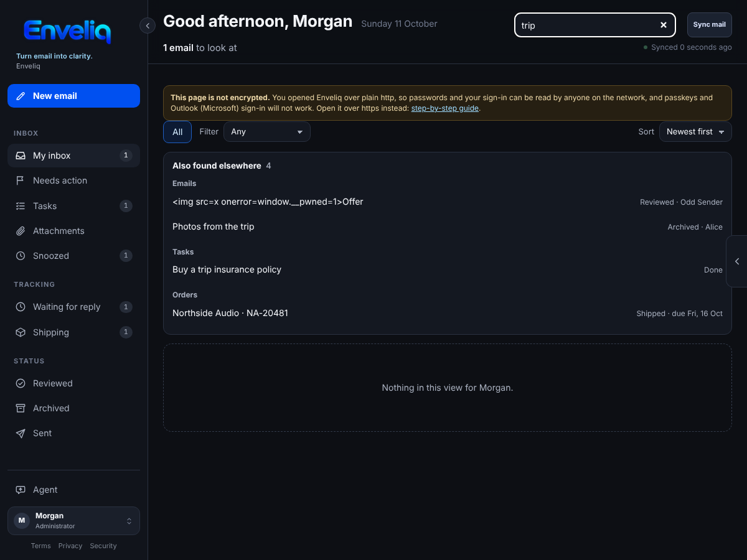Click the 1 email to look at text

[200, 48]
